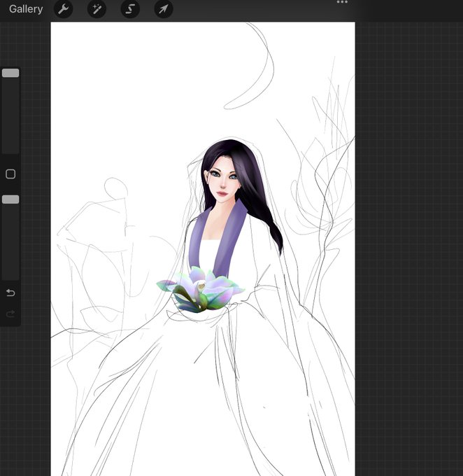Activate the Selection S-ribbon tool
Viewport: 463px width, 476px height.
(x=130, y=9)
